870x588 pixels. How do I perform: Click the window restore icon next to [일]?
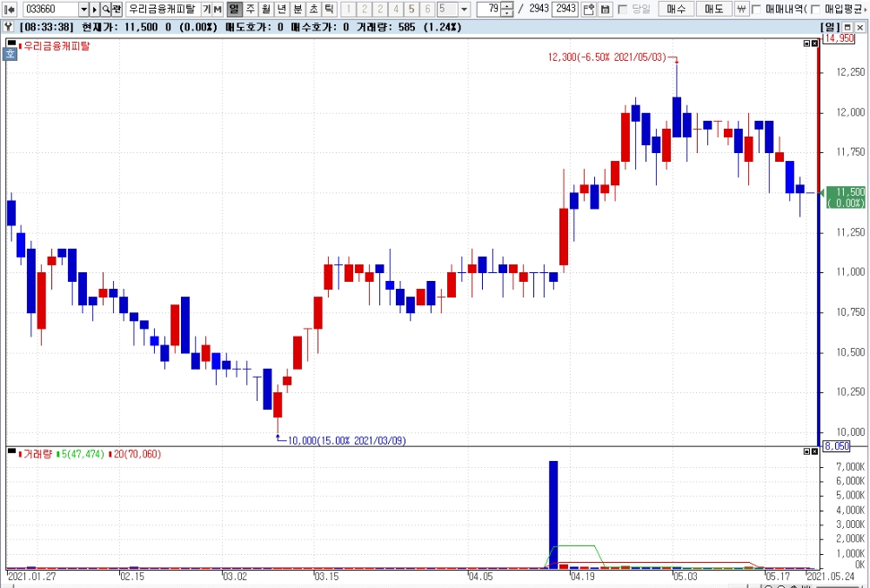point(847,27)
